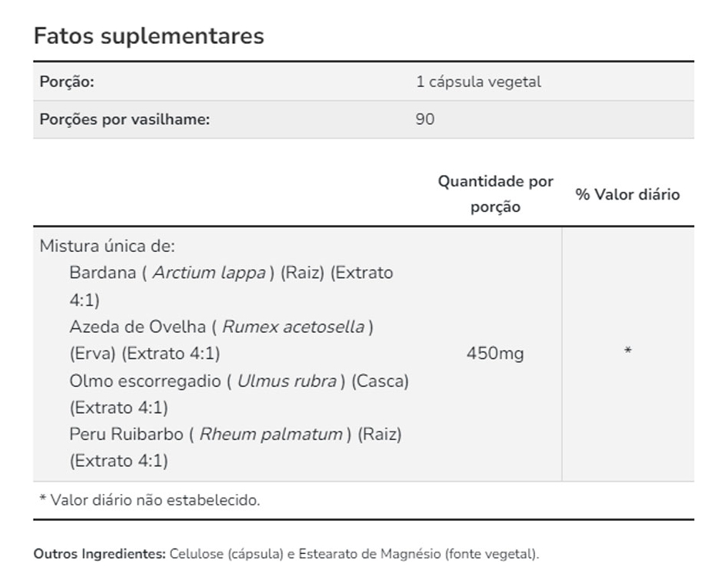Click the "Fatos suplementares" heading

point(149,36)
